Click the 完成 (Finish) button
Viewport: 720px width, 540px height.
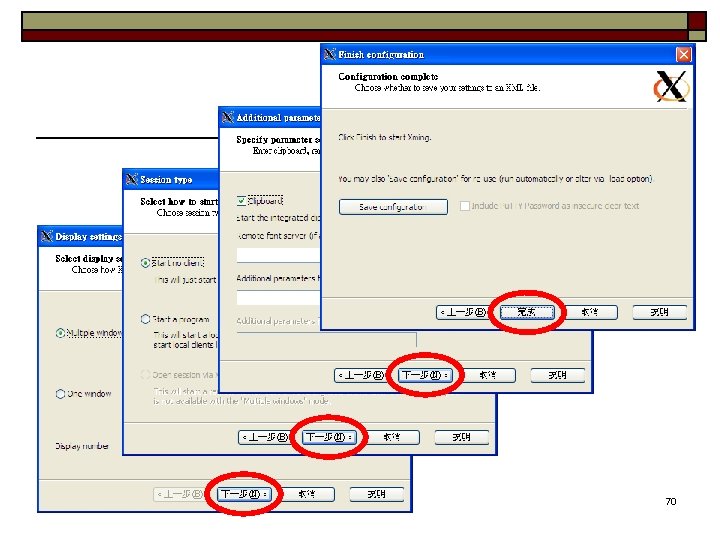pyautogui.click(x=527, y=312)
